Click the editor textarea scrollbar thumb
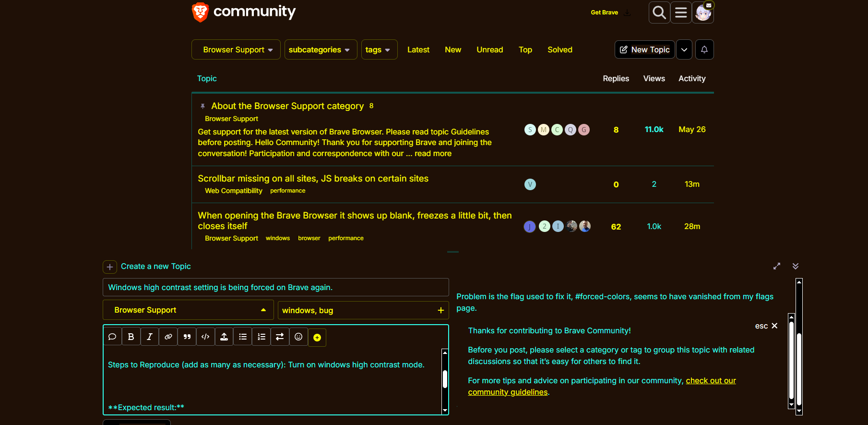The image size is (868, 425). pyautogui.click(x=445, y=379)
